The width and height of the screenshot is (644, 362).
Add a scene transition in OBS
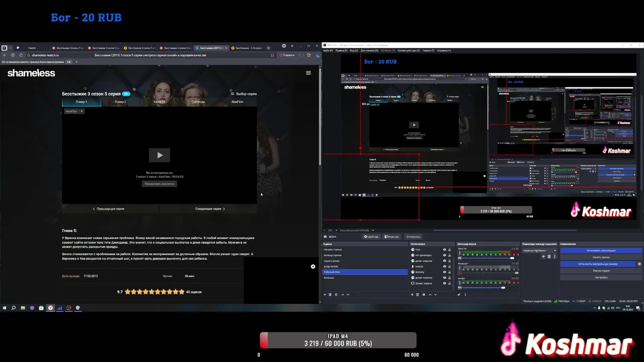(x=543, y=256)
